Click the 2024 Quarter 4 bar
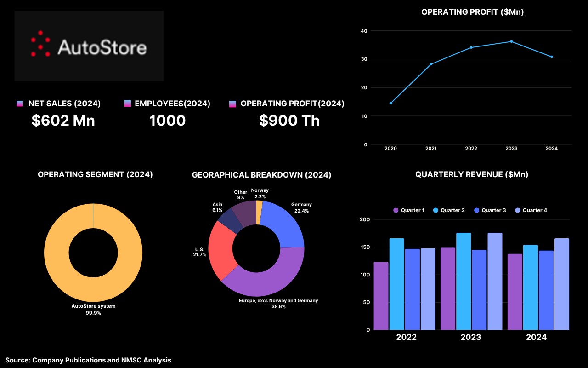Screen dimensions: 588x368 point(562,284)
